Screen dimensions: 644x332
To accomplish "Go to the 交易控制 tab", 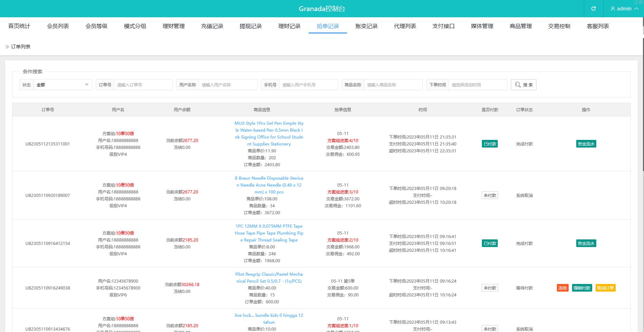I will [x=559, y=26].
